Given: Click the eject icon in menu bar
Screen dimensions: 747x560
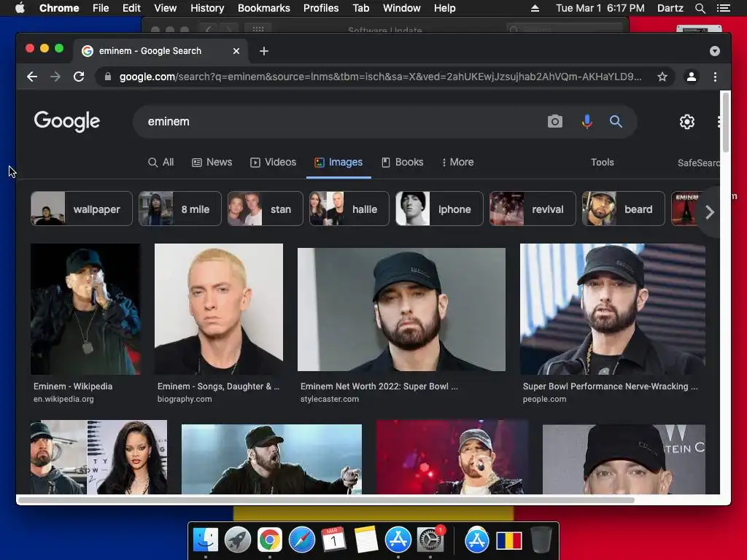Looking at the screenshot, I should click(535, 8).
